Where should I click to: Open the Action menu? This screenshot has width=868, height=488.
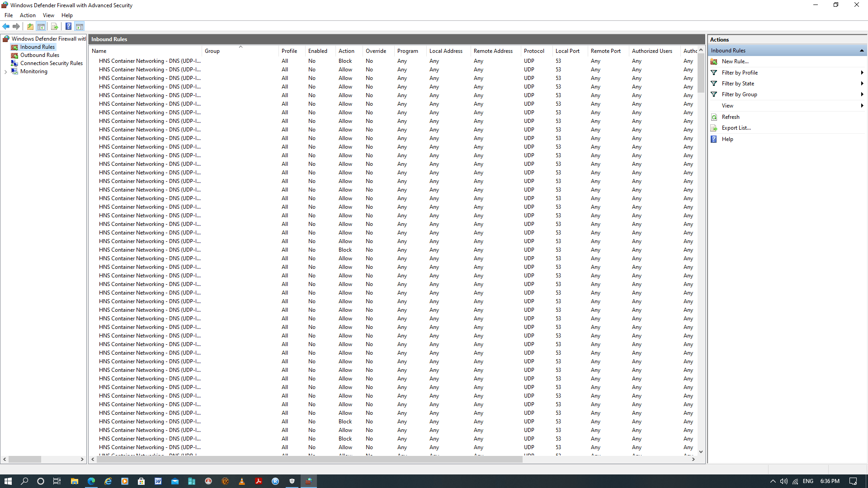pos(28,15)
